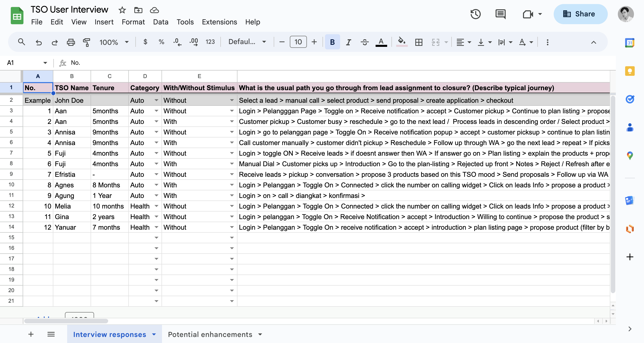Open Category dropdown in Melia's row
This screenshot has height=343, width=644.
coord(156,206)
